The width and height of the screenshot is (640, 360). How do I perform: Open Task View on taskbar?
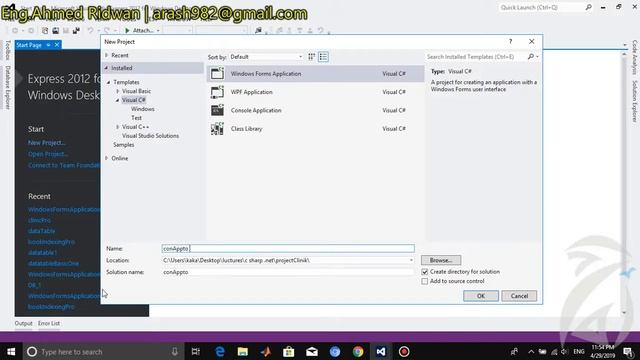coord(196,351)
